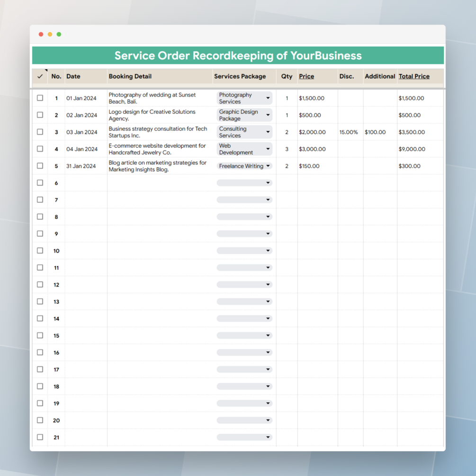
Task: Click the underlined Price column header
Action: (306, 77)
